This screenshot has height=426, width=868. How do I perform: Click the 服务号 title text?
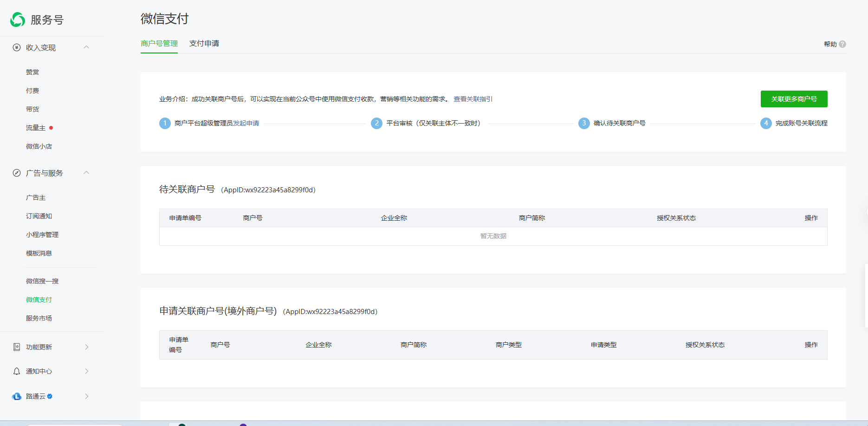pyautogui.click(x=47, y=20)
